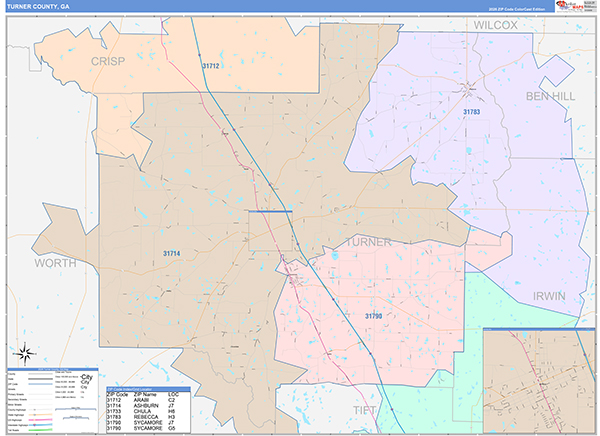Click the green Toll Roads legend line
This screenshot has width=600, height=436.
pyautogui.click(x=40, y=430)
